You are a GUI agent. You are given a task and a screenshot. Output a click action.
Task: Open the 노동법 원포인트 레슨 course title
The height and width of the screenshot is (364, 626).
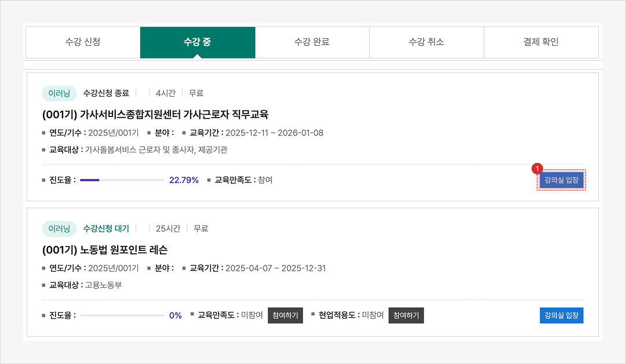click(105, 250)
